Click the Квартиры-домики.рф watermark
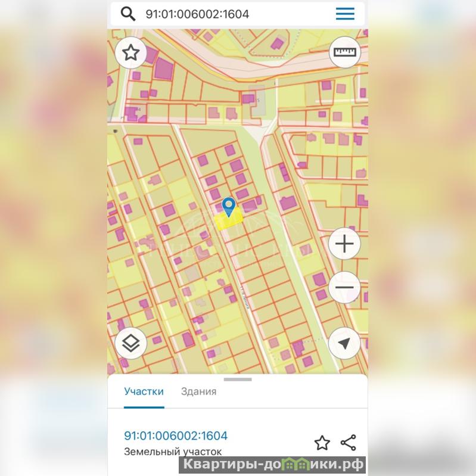The image size is (476, 476). coord(273,464)
